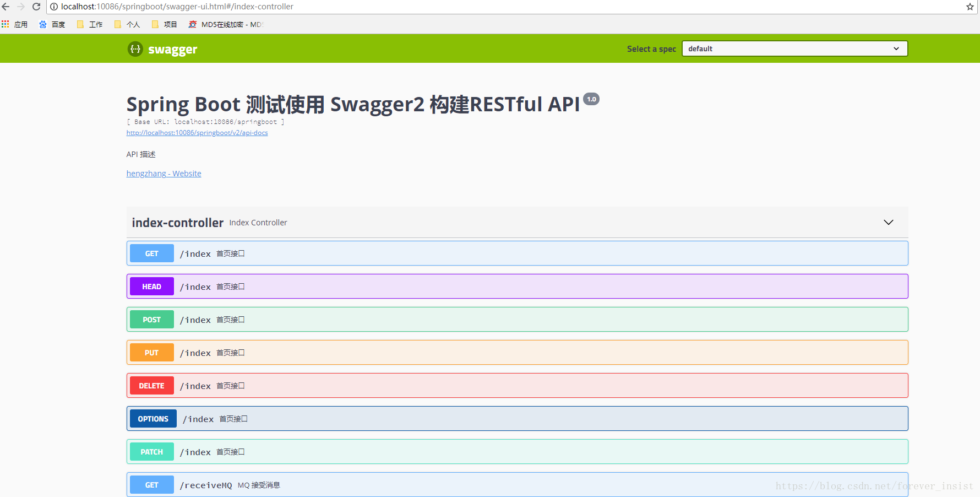Click the 'MQ 接受消息' description text
The image size is (980, 497).
click(x=259, y=485)
